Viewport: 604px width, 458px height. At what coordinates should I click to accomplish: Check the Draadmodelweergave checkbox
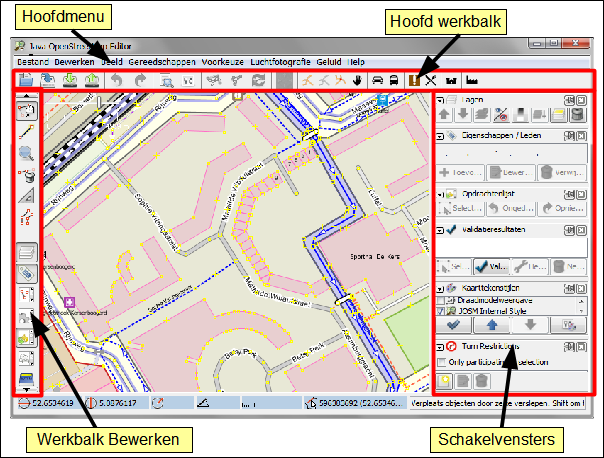[x=441, y=300]
